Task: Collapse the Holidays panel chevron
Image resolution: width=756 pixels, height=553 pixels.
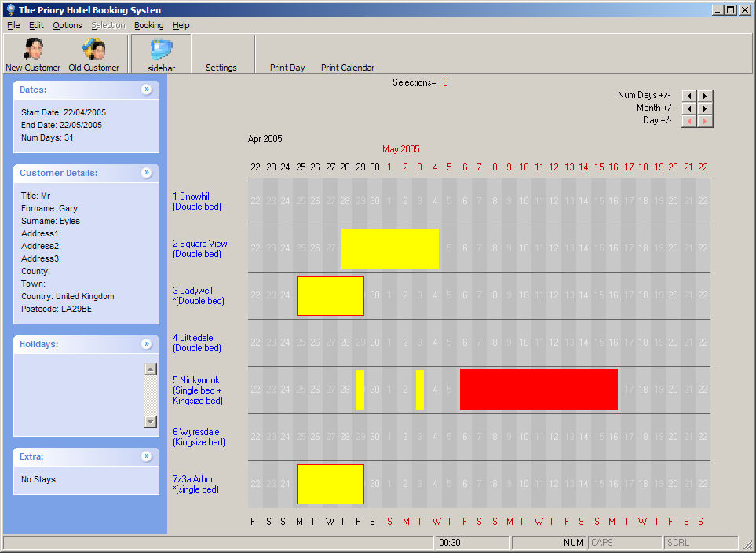Action: (146, 344)
